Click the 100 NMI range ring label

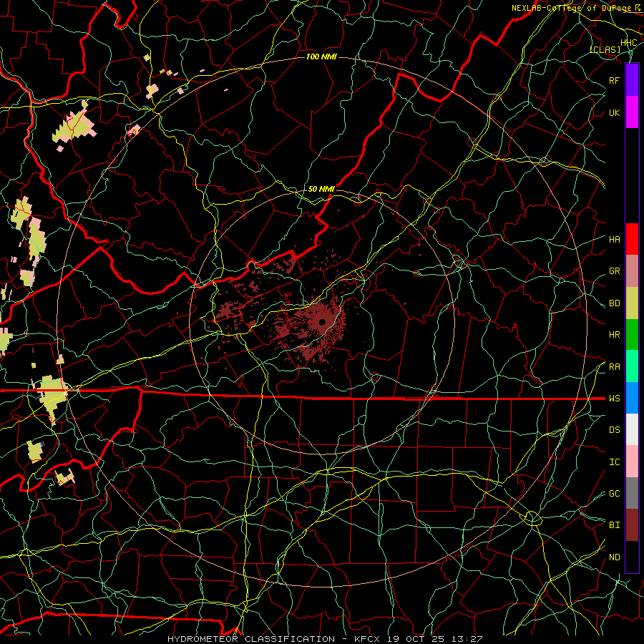(321, 57)
